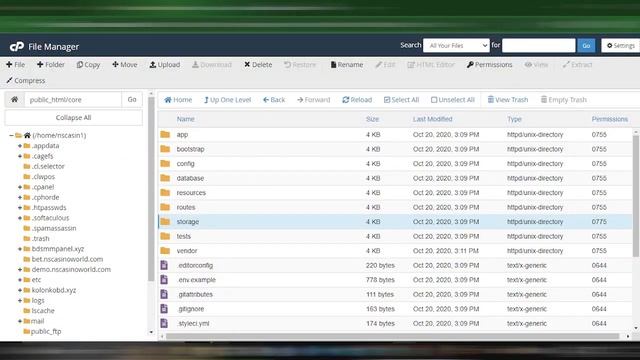Click the file list vertical scrollbar

pyautogui.click(x=636, y=196)
